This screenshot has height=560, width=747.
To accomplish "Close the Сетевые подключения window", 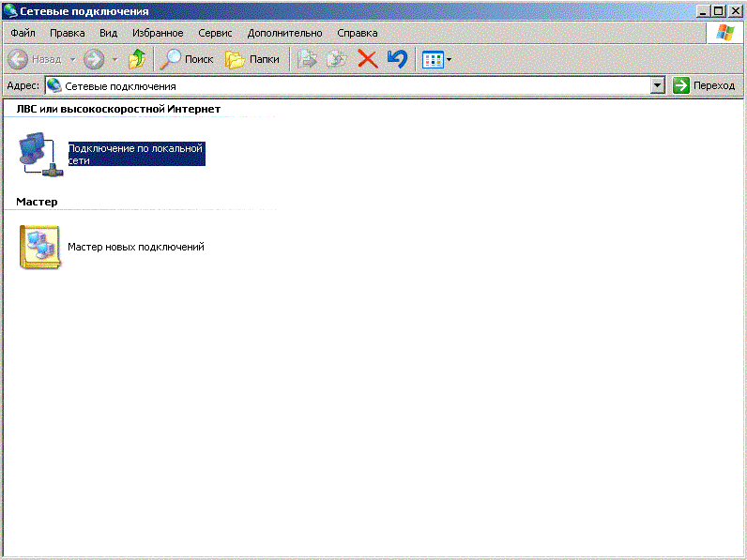I will click(x=735, y=11).
